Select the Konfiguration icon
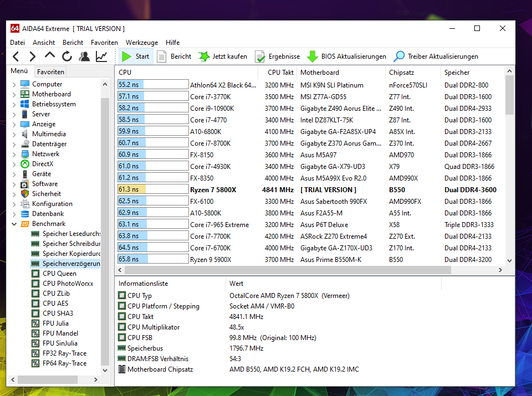This screenshot has width=532, height=396. 25,204
